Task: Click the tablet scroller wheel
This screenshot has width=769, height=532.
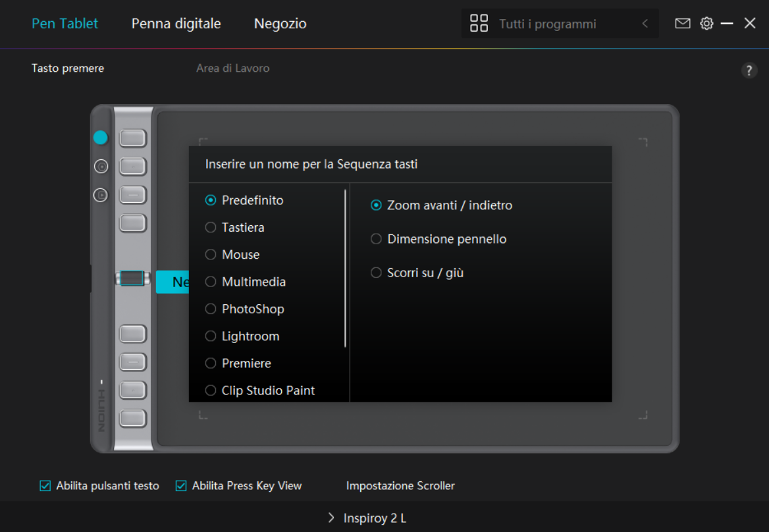Action: 132,279
